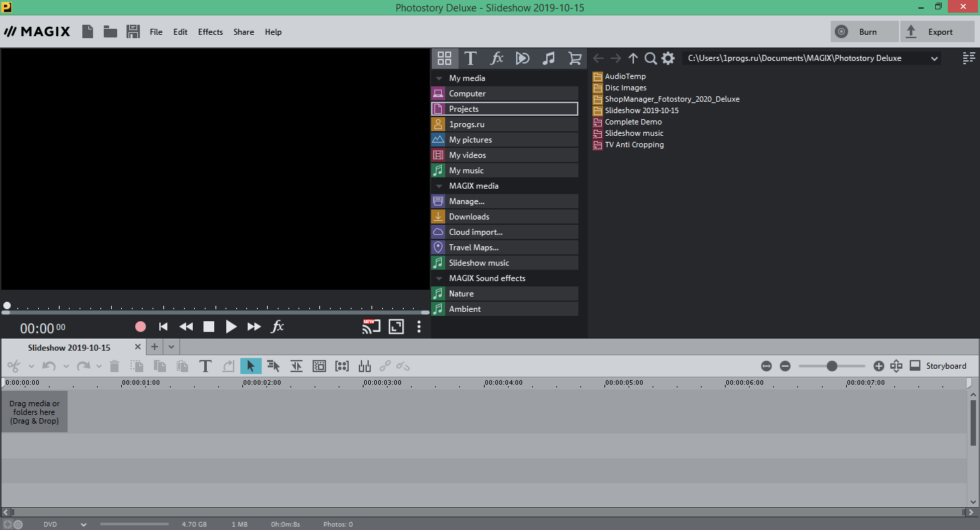The image size is (980, 530).
Task: Enable the object grouping link icon
Action: pos(386,366)
